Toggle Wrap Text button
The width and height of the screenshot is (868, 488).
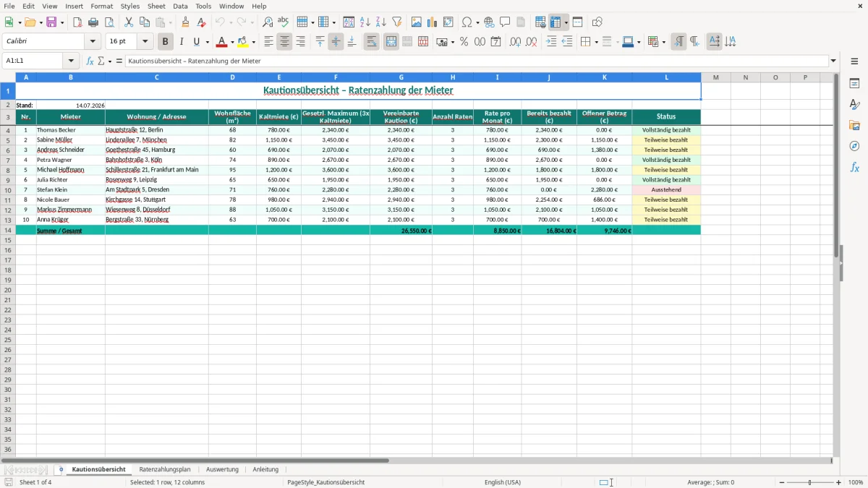click(x=372, y=42)
